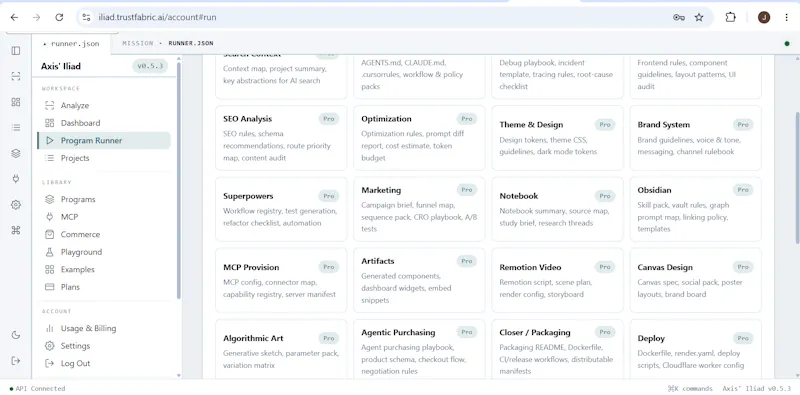View site information icon in the address bar
Image resolution: width=800 pixels, height=395 pixels.
point(86,17)
